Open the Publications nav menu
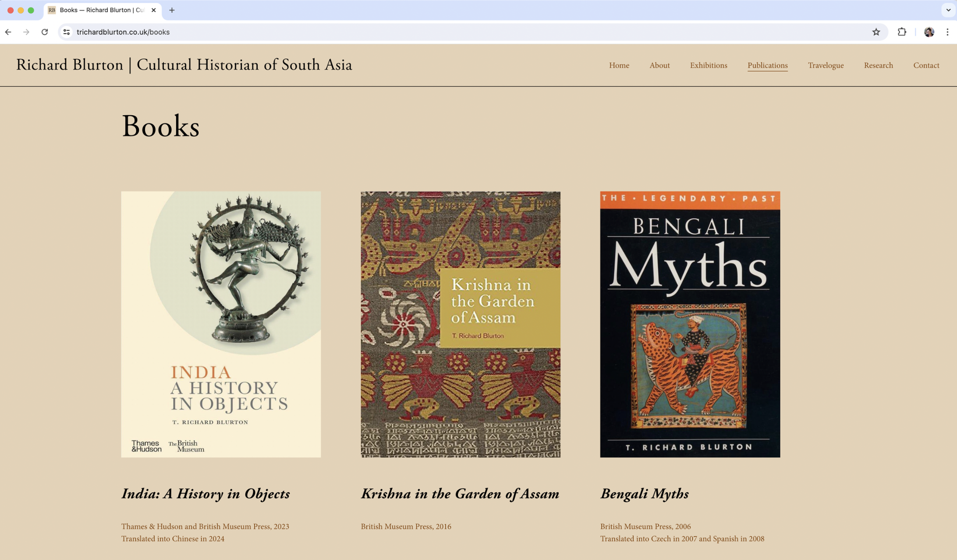Viewport: 957px width, 560px height. pyautogui.click(x=767, y=65)
